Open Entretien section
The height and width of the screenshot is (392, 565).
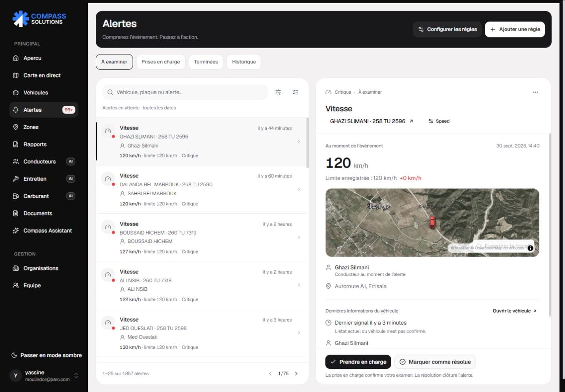click(x=44, y=179)
